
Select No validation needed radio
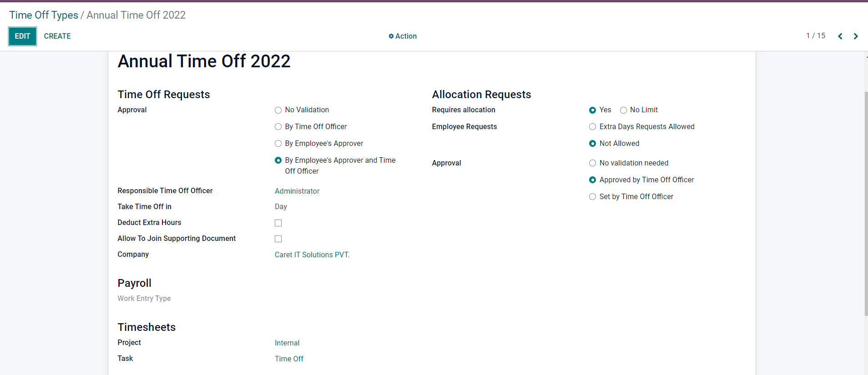[x=593, y=163]
